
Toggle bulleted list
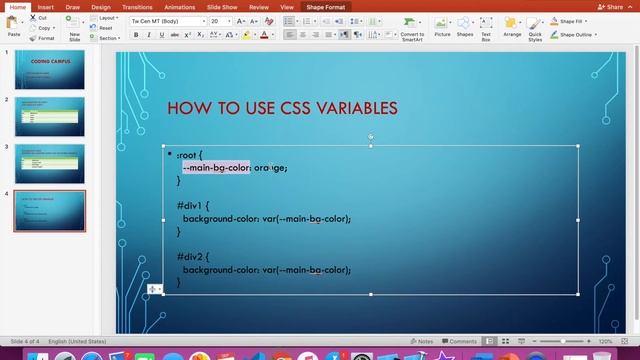[289, 21]
